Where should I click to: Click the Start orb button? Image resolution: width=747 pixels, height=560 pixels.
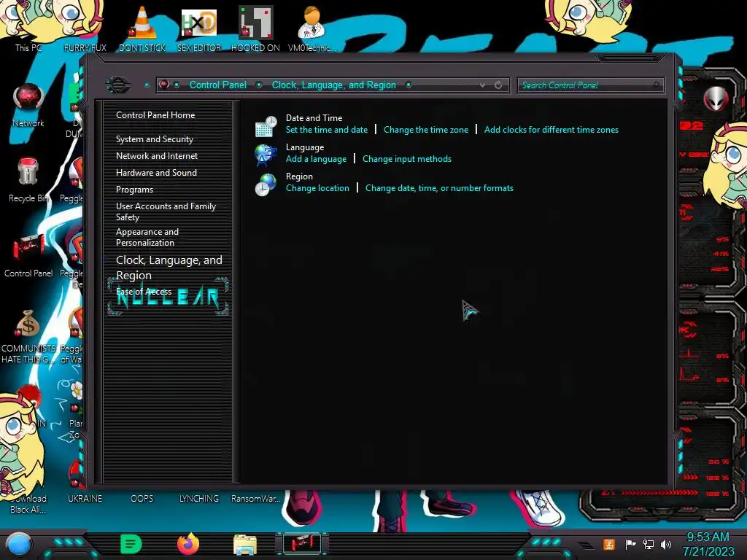[x=19, y=544]
